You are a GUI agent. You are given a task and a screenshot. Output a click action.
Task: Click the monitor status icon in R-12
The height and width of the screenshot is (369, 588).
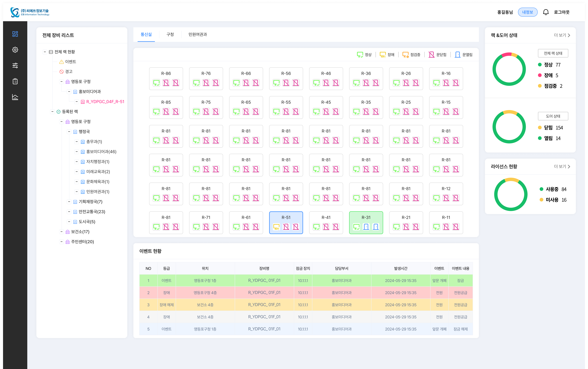436,198
